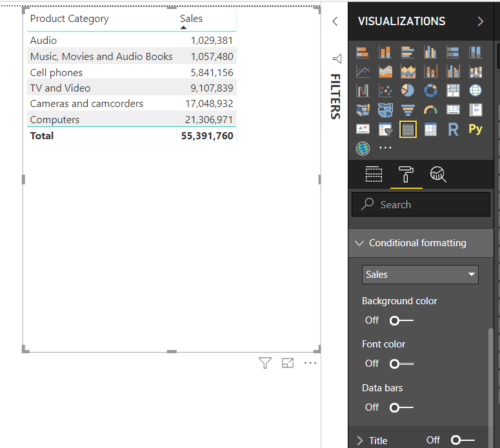Select the R script visual
Screen dimensions: 500x448
coord(453,130)
